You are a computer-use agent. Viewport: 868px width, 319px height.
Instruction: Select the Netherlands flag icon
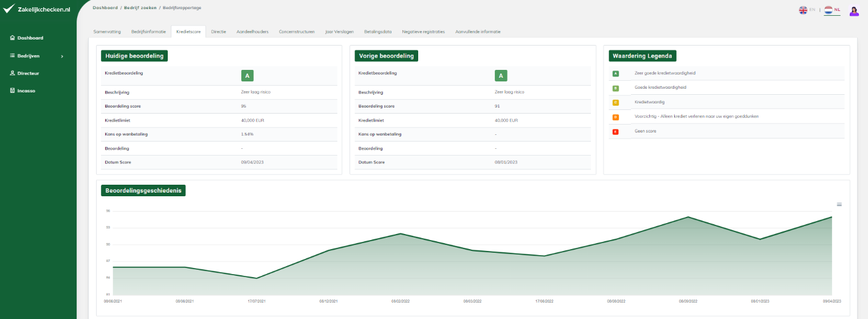tap(828, 10)
